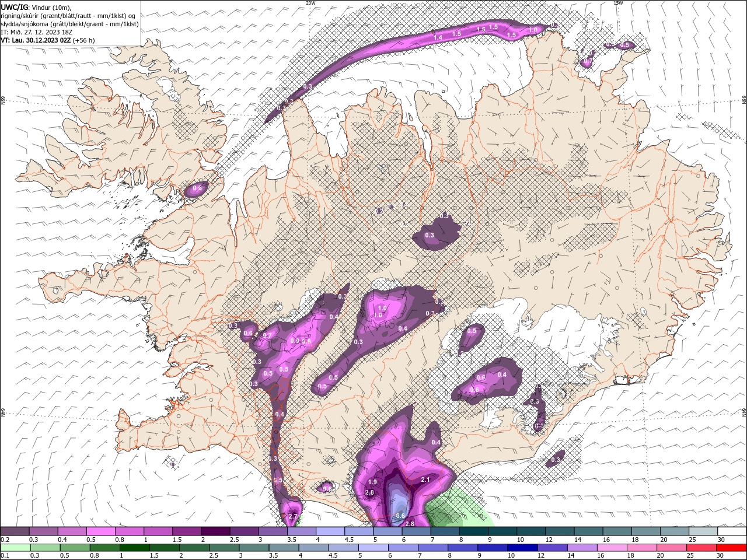Image resolution: width=747 pixels, height=560 pixels.
Task: Pick the 0.3 light green swatch in lower legend
Action: click(x=45, y=548)
